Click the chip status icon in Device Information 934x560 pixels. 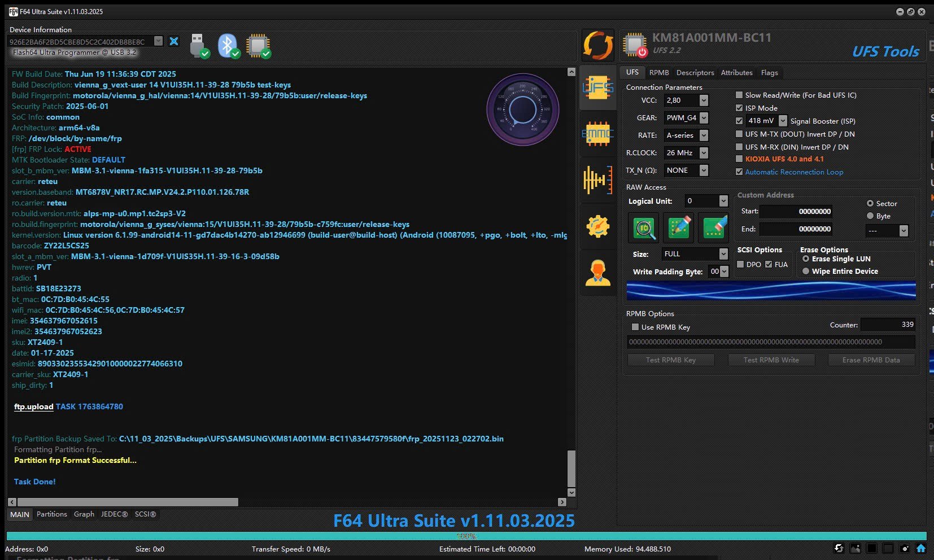[x=259, y=46]
